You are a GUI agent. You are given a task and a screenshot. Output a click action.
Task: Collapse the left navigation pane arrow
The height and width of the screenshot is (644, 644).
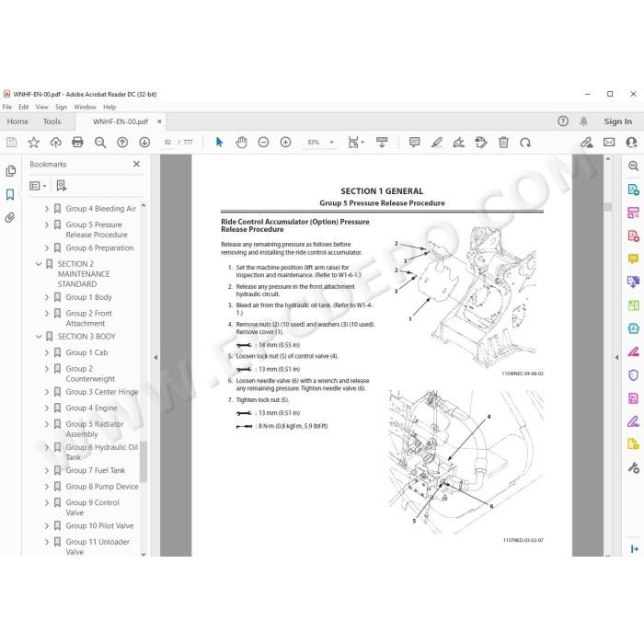tap(155, 358)
